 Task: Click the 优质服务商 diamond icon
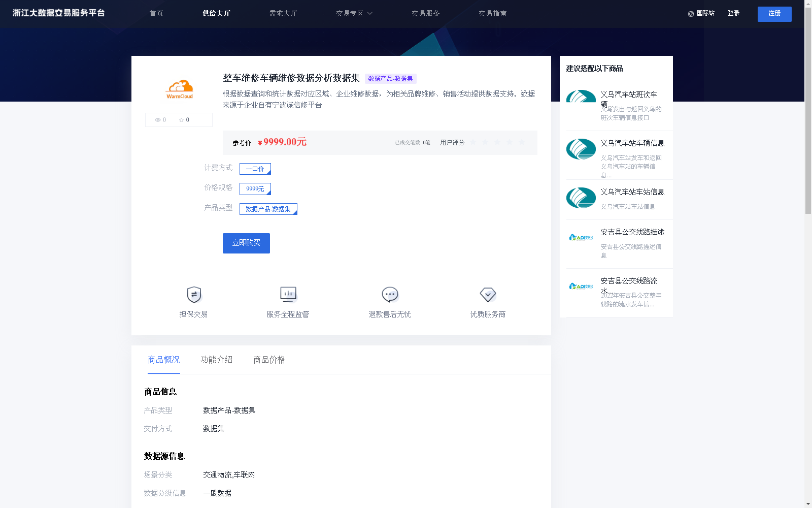coord(488,295)
